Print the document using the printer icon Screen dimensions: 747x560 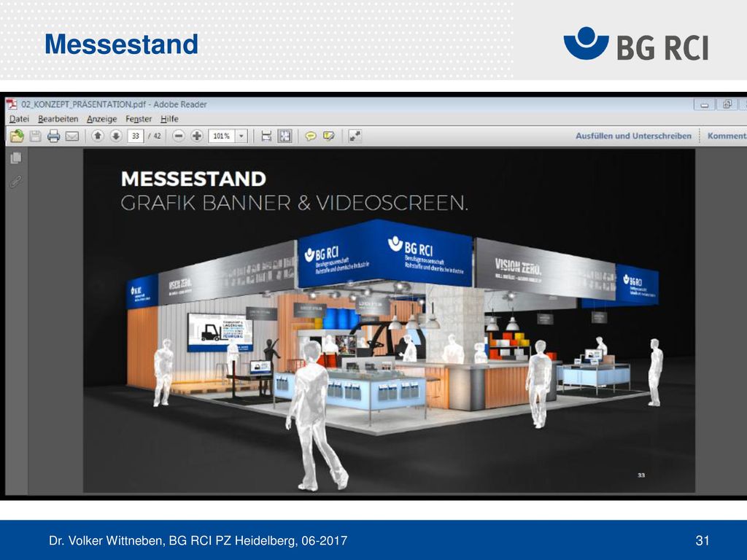(x=53, y=136)
